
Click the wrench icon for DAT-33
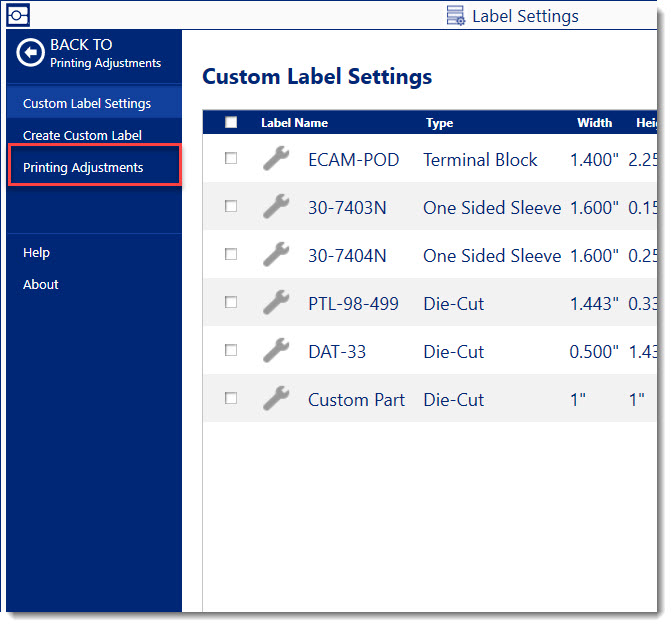coord(276,351)
